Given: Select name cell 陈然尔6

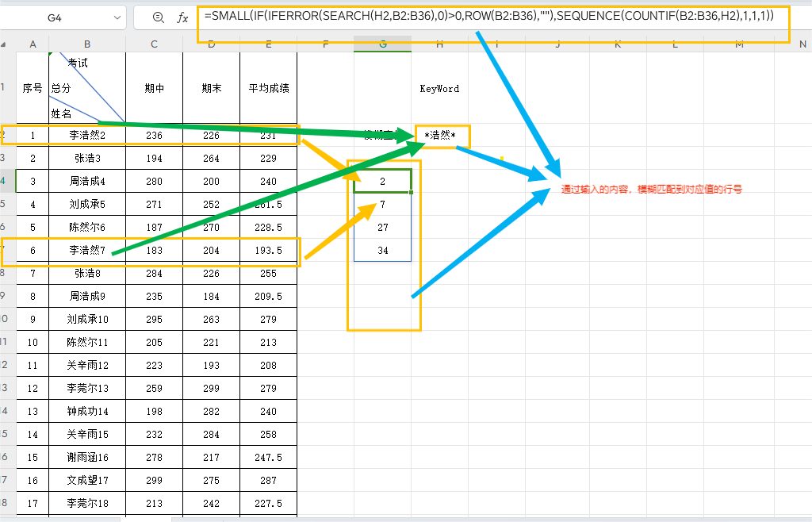Looking at the screenshot, I should pyautogui.click(x=87, y=227).
